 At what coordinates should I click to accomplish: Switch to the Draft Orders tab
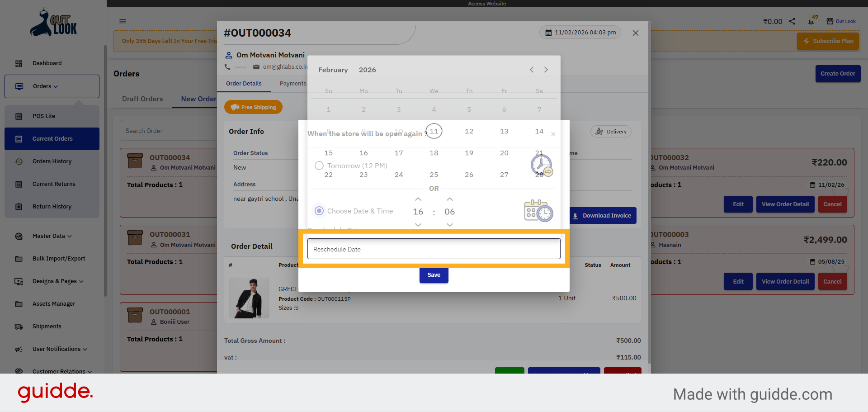coord(142,99)
